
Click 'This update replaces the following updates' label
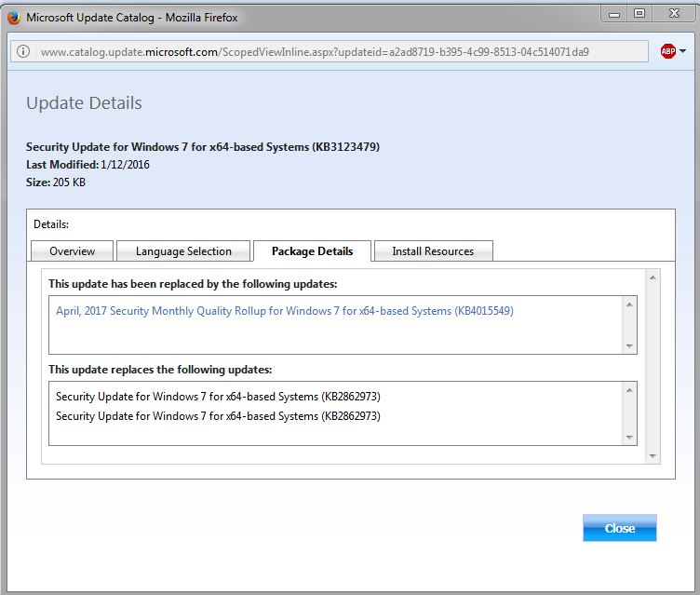coord(160,370)
